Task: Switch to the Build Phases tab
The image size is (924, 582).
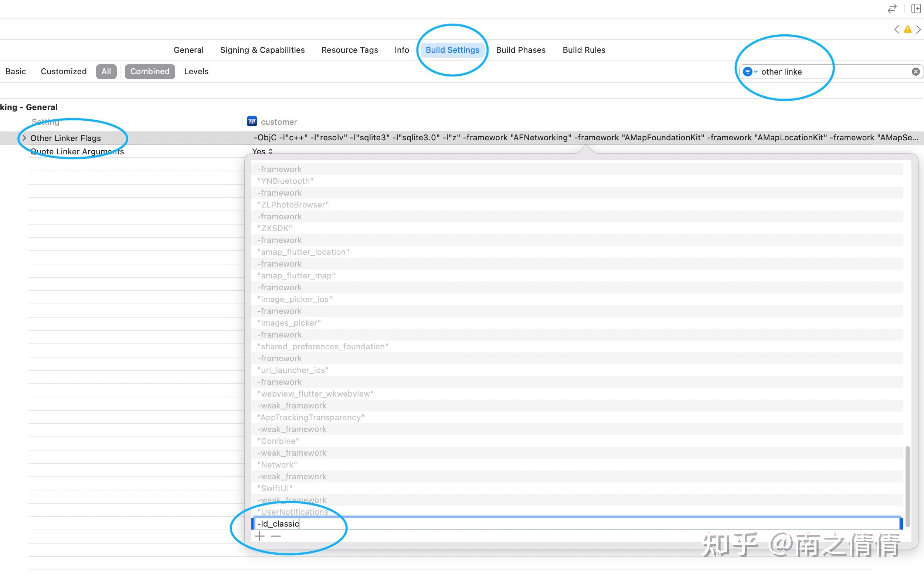Action: (x=521, y=50)
